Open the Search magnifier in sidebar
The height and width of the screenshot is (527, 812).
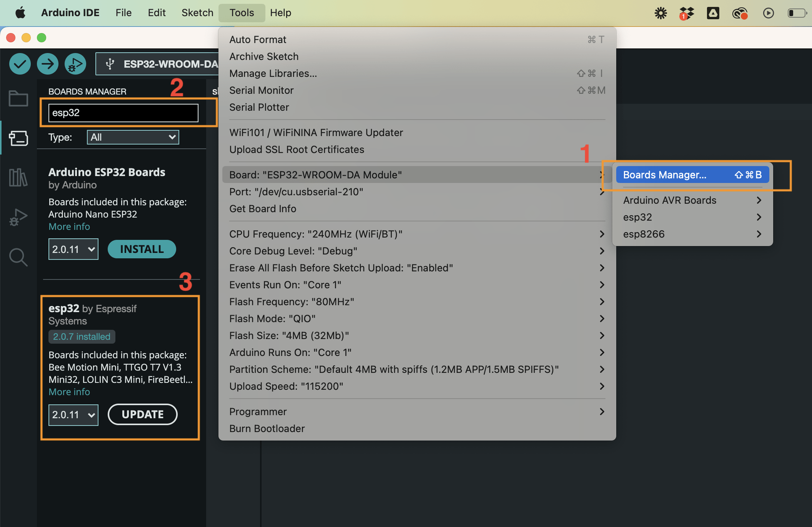[18, 257]
